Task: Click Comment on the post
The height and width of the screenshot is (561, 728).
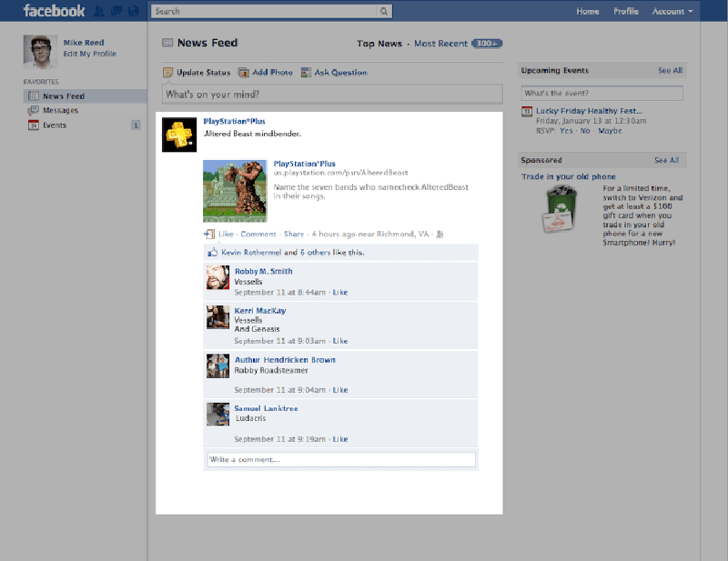Action: 258,234
